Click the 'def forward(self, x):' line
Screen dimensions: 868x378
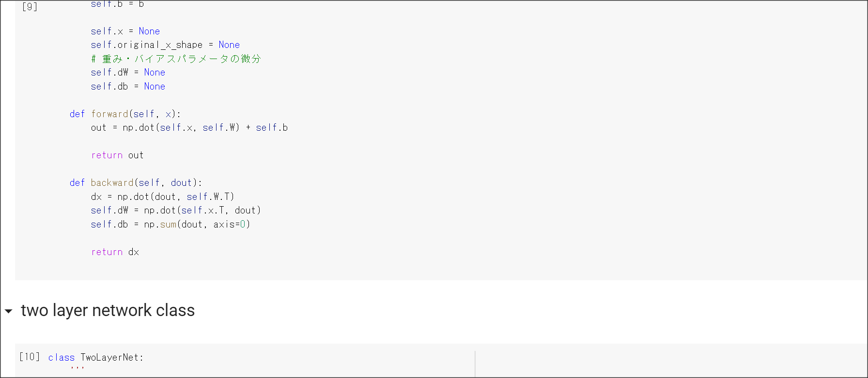125,114
